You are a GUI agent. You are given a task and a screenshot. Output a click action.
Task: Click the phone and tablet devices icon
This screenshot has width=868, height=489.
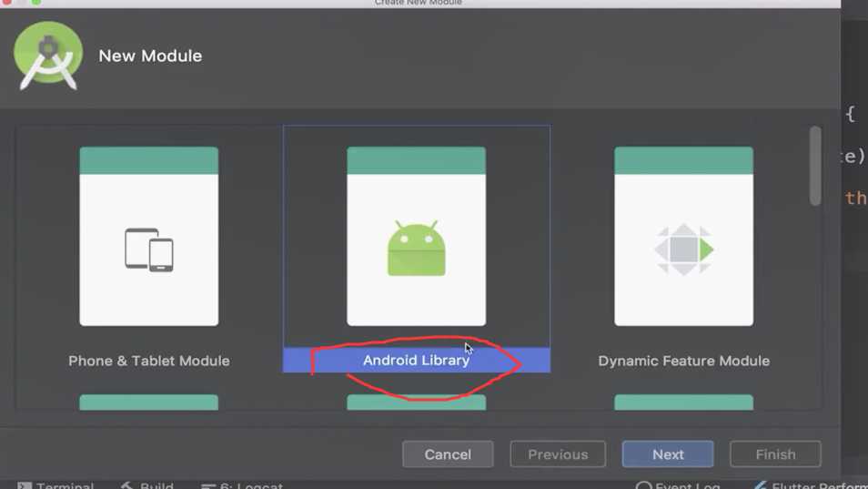click(x=149, y=250)
